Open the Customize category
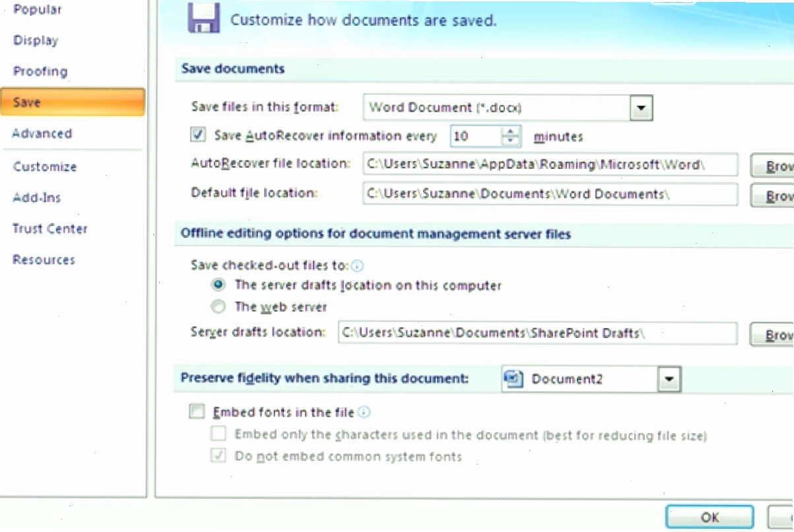The height and width of the screenshot is (532, 794). (45, 167)
